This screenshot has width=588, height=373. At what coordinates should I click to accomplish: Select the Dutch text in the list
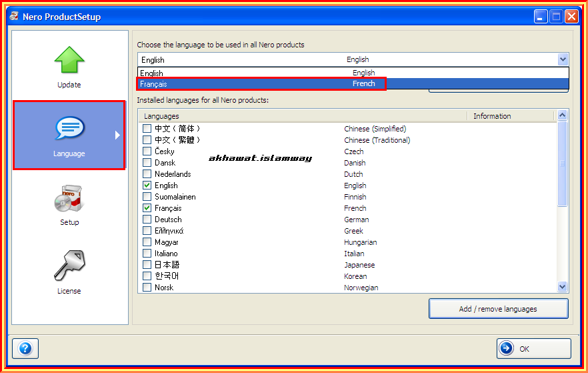click(353, 174)
